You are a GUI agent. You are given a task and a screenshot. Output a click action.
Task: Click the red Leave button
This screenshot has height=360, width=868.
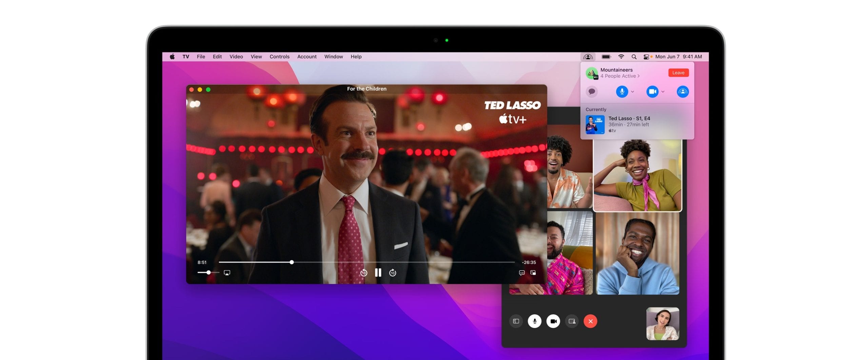[x=678, y=73]
